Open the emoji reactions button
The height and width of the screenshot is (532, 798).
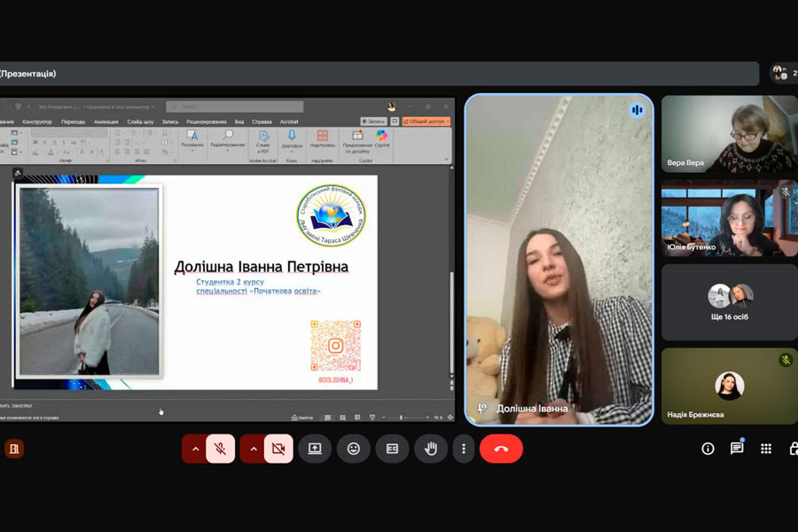pyautogui.click(x=353, y=449)
